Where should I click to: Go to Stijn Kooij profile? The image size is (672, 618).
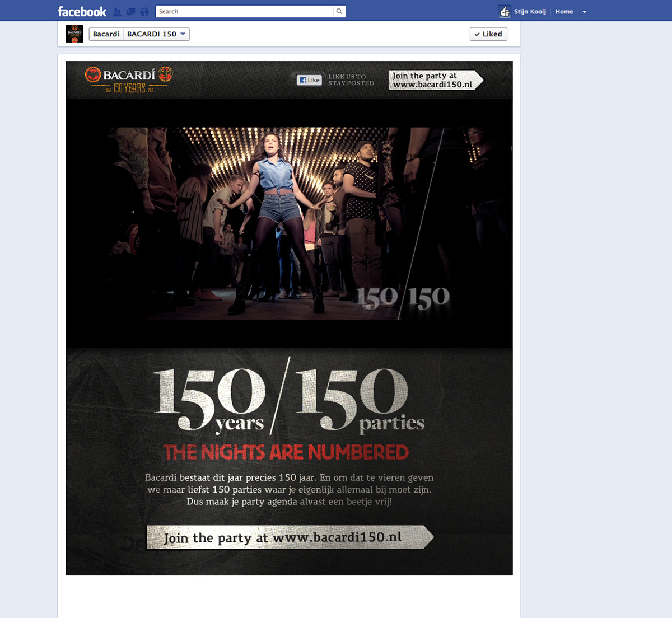pos(530,11)
